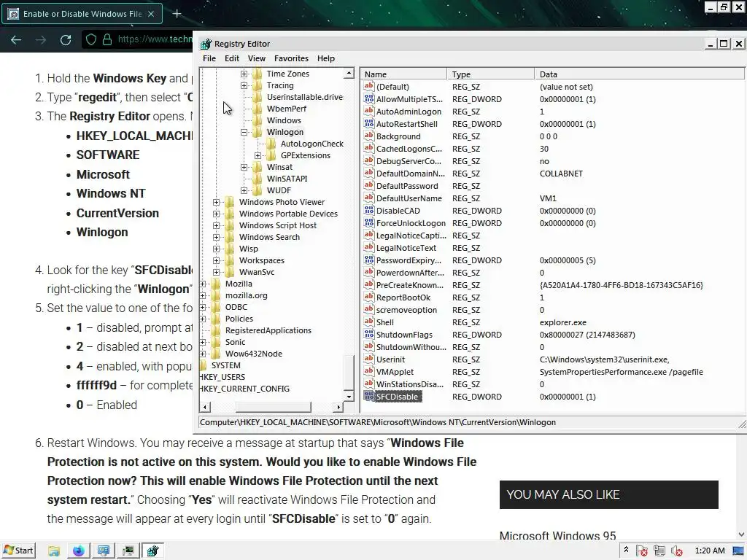Close the Enable or Disable Windows File tab
The height and width of the screenshot is (560, 747).
(151, 14)
